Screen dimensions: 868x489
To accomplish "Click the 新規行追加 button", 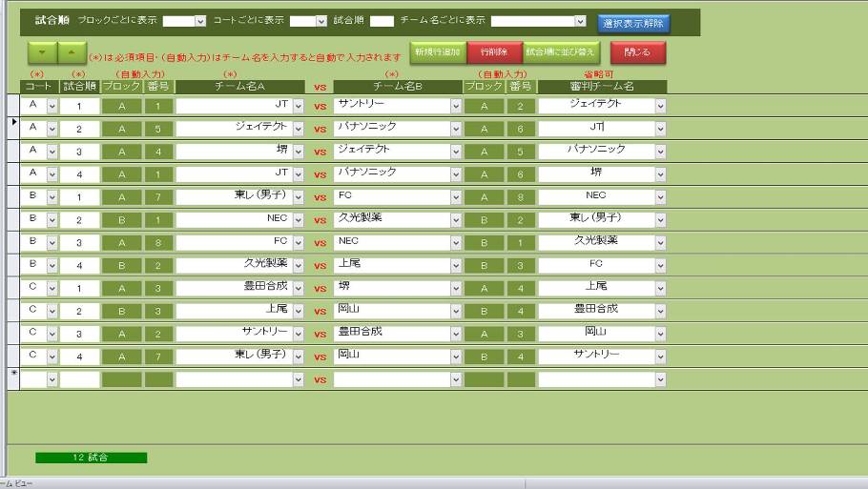I will click(438, 52).
